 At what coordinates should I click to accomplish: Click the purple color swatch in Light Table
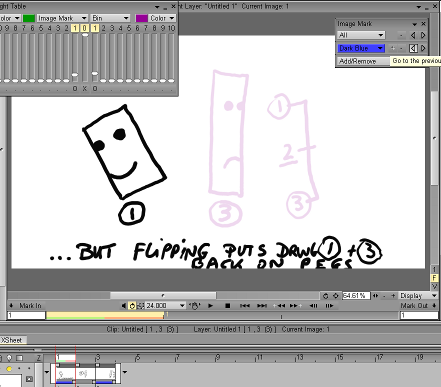pos(142,18)
